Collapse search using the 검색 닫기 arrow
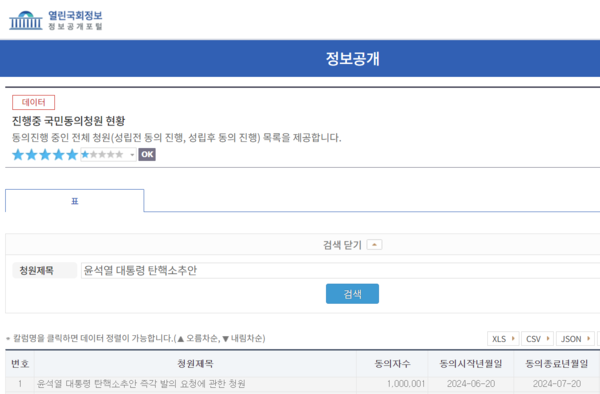The width and height of the screenshot is (600, 394). [374, 244]
